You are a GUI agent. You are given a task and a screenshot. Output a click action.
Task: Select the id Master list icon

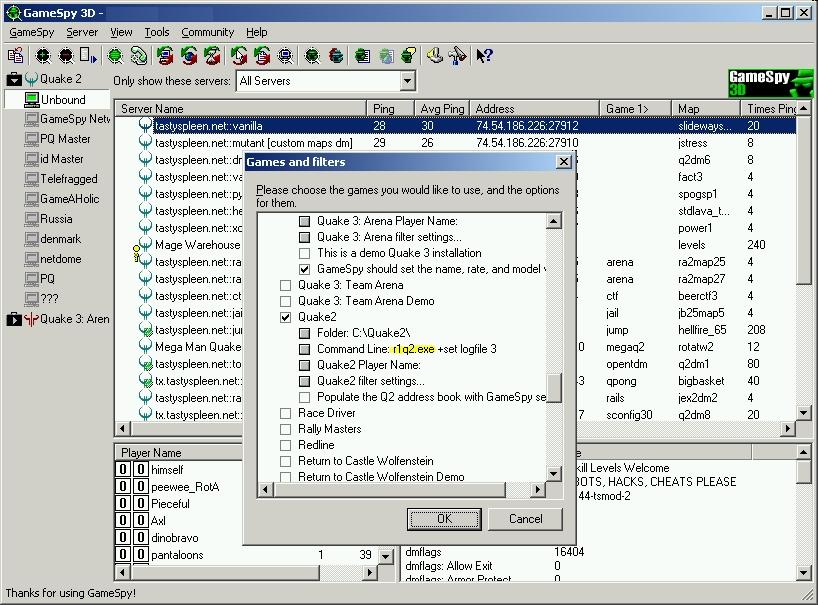[x=31, y=159]
